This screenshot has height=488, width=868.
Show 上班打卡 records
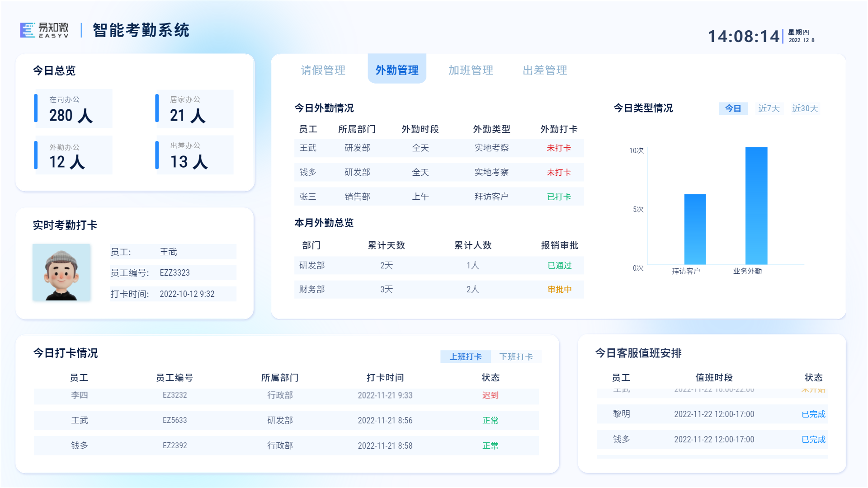465,357
